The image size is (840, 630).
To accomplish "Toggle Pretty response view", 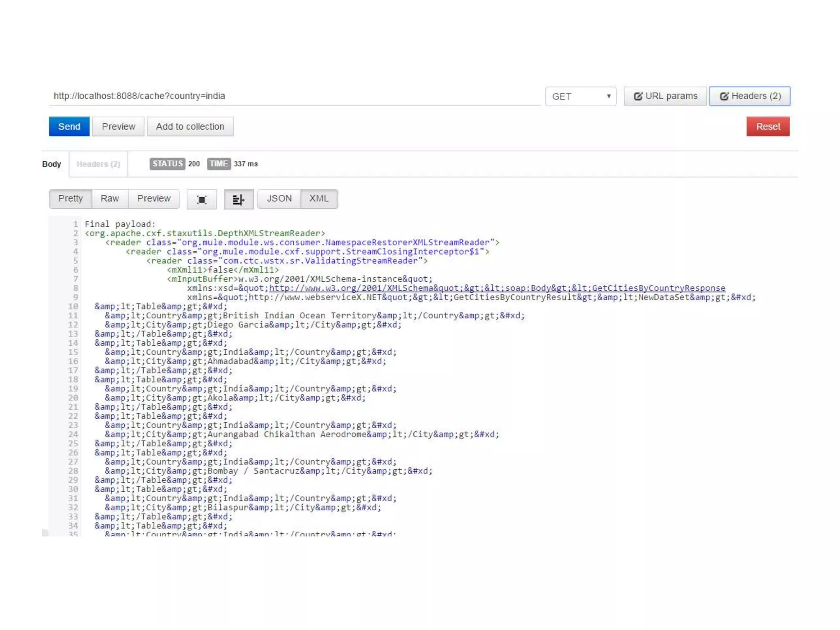I will pos(71,199).
